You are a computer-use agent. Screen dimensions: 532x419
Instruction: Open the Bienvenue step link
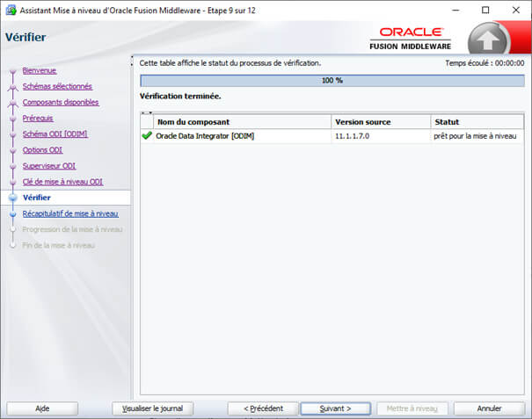click(40, 70)
